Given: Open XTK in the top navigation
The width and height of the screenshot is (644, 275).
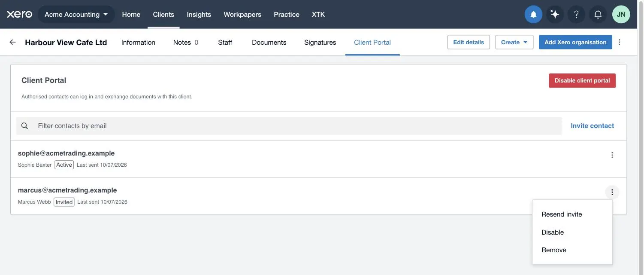Looking at the screenshot, I should point(318,14).
